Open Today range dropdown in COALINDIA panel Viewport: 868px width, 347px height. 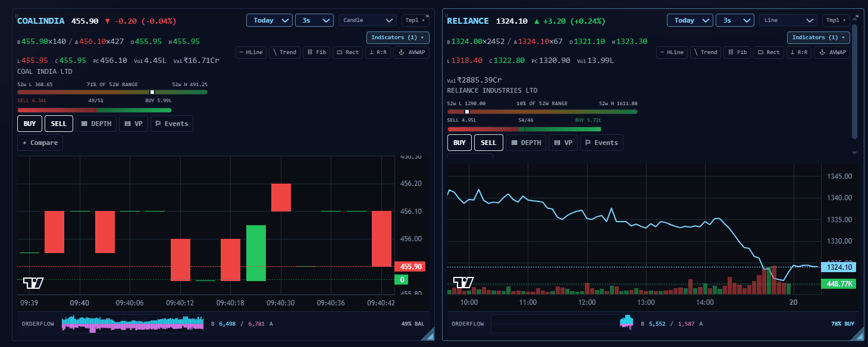click(270, 20)
